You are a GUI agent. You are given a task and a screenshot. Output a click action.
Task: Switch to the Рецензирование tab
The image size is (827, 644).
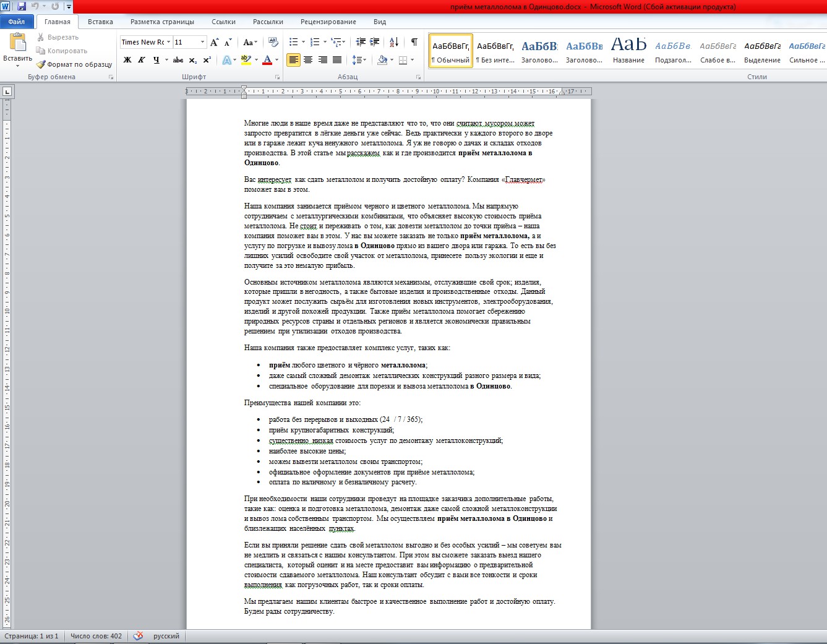(328, 22)
